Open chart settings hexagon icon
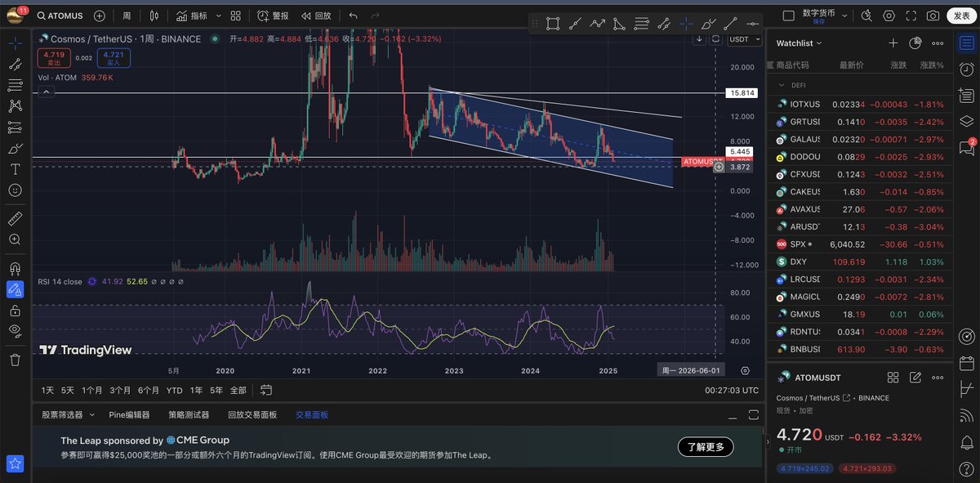This screenshot has height=483, width=980. (x=889, y=16)
